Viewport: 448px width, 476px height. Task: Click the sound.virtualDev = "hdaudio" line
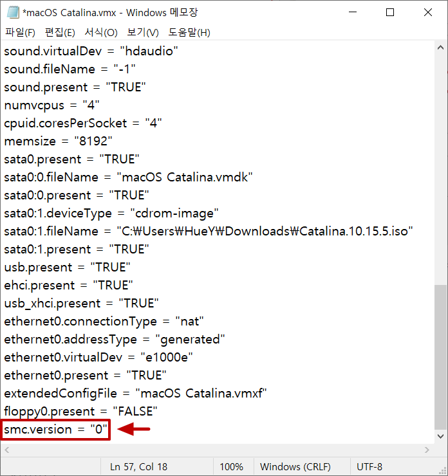[91, 51]
